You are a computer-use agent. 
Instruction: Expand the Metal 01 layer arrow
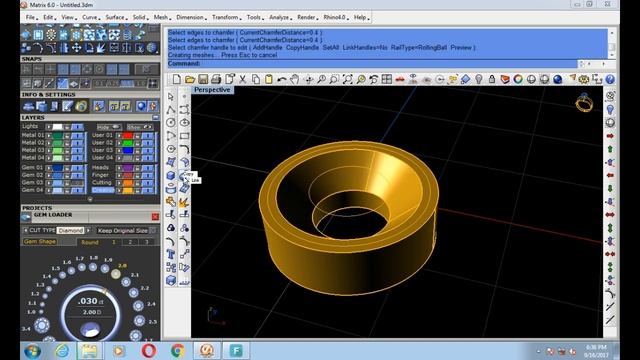tap(49, 135)
